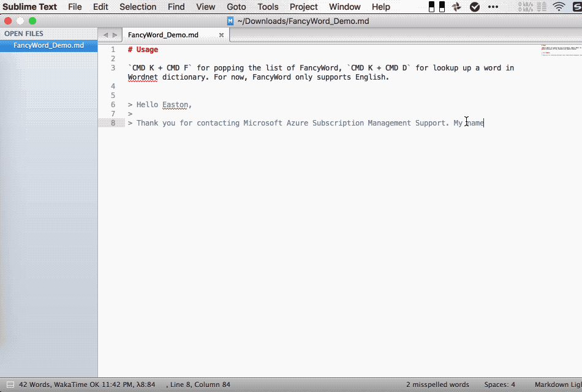Open the Wi-Fi status menu

point(559,6)
